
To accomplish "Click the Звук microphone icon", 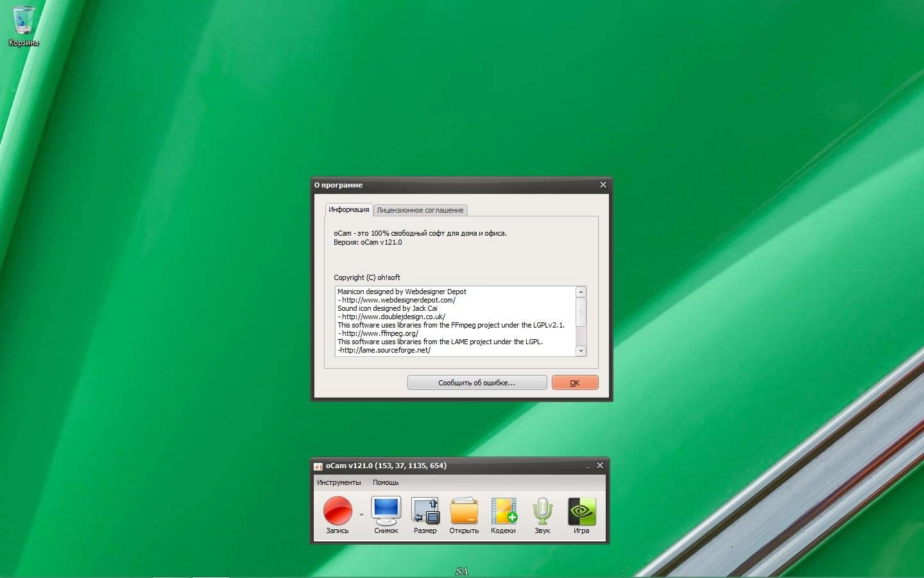I will [x=542, y=515].
